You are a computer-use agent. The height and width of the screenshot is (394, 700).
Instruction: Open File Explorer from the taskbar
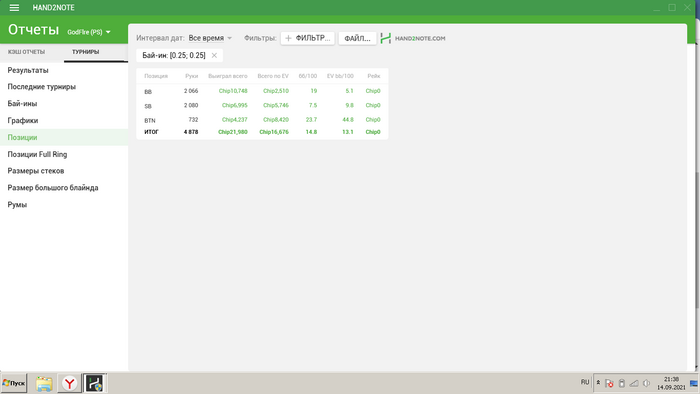click(44, 384)
